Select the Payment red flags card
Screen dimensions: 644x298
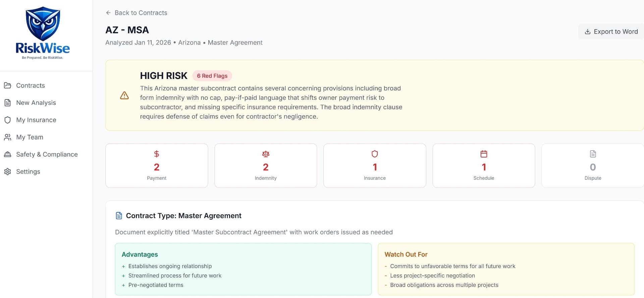click(x=157, y=166)
